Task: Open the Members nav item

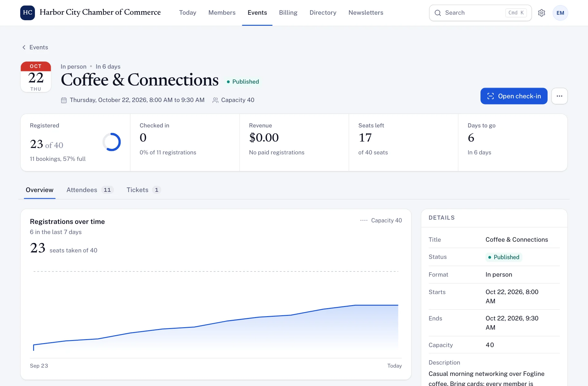Action: (x=222, y=13)
